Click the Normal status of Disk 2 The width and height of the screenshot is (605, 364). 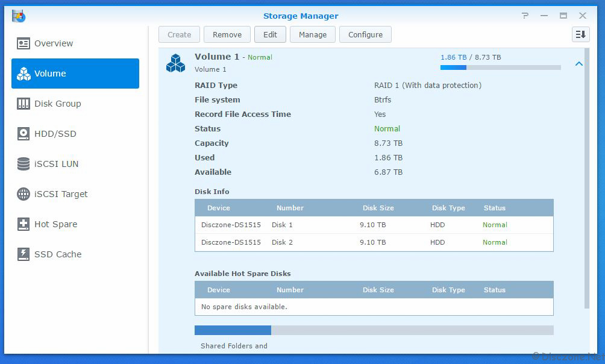click(x=495, y=242)
